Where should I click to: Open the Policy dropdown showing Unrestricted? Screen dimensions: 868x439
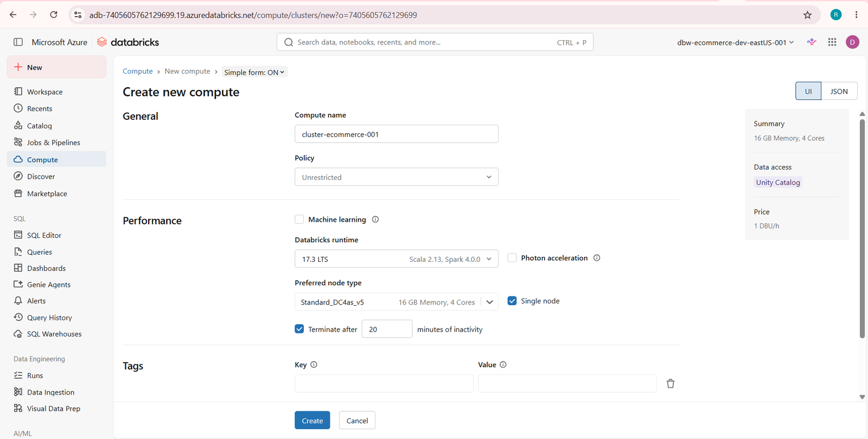(x=396, y=177)
